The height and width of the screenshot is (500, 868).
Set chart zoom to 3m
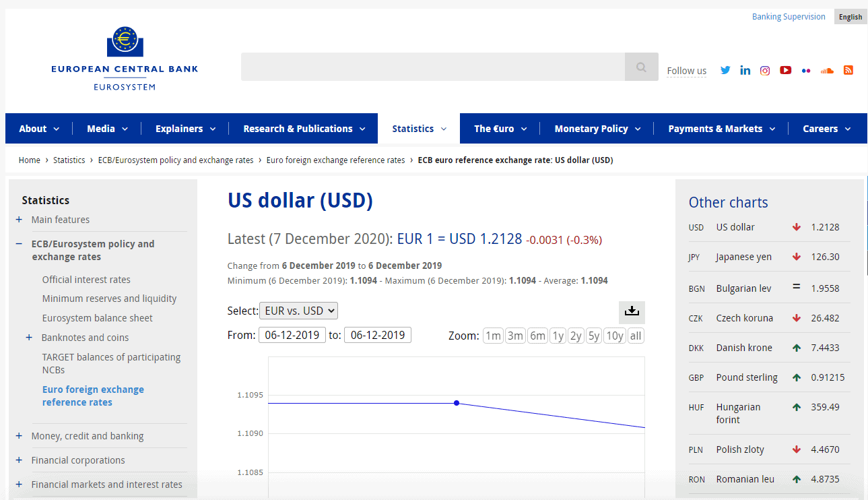tap(515, 336)
